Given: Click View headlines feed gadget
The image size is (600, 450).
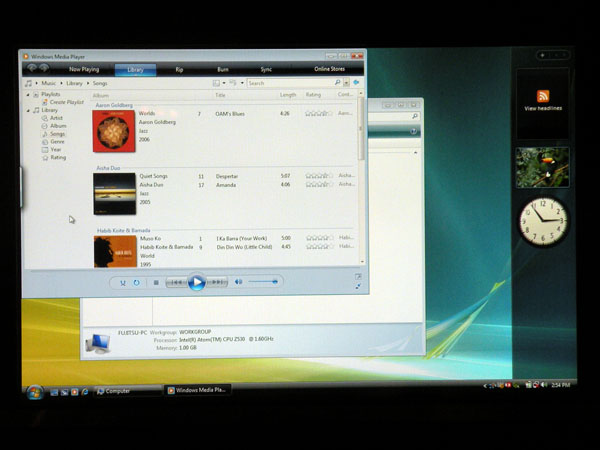Looking at the screenshot, I should click(543, 104).
